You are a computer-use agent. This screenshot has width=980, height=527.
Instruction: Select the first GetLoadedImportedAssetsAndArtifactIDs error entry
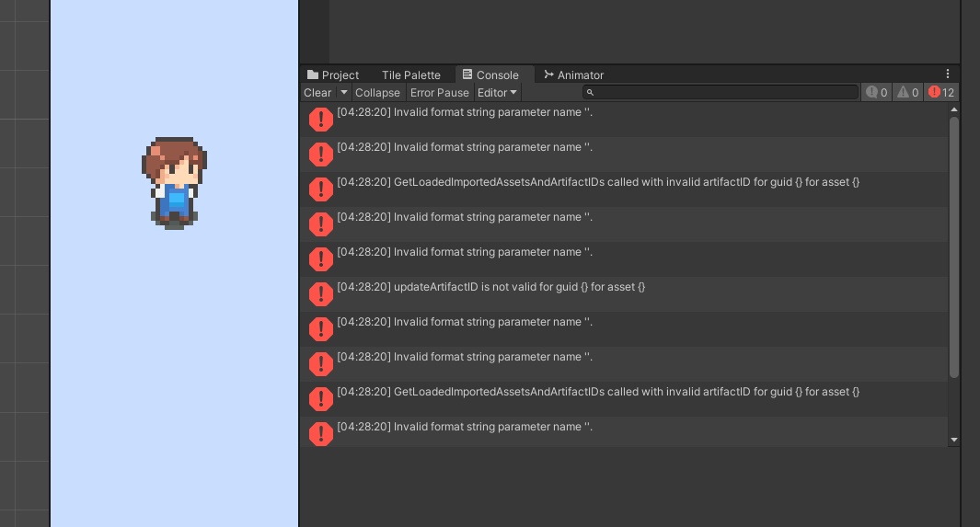click(624, 189)
